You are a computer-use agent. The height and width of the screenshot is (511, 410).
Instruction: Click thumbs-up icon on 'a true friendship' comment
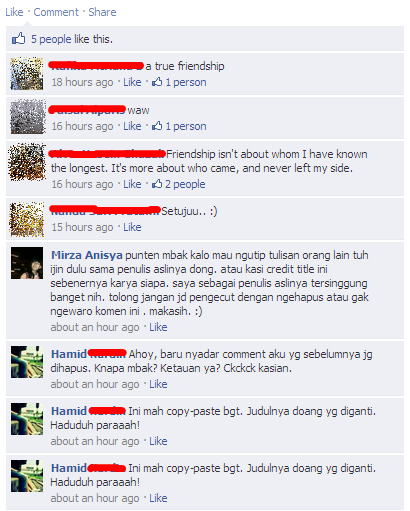(x=157, y=82)
